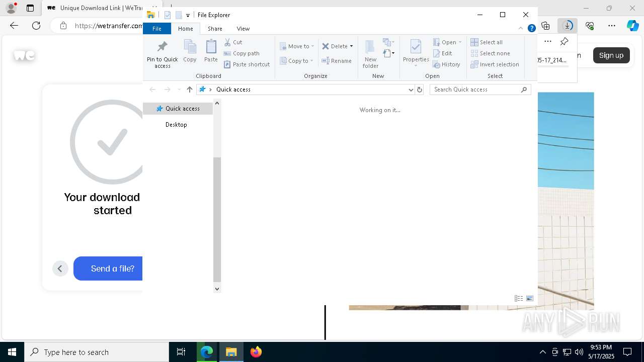Click New folder icon in title bar toolbar

pyautogui.click(x=179, y=15)
